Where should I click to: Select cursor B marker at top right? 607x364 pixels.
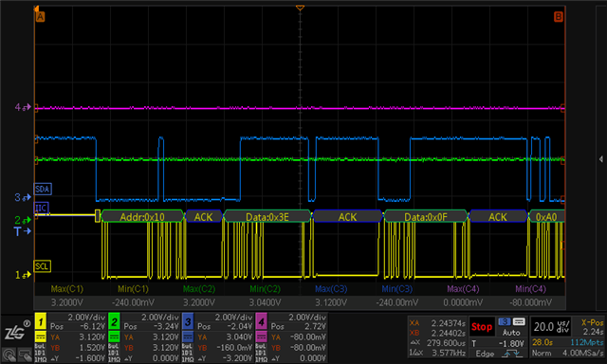pyautogui.click(x=559, y=17)
